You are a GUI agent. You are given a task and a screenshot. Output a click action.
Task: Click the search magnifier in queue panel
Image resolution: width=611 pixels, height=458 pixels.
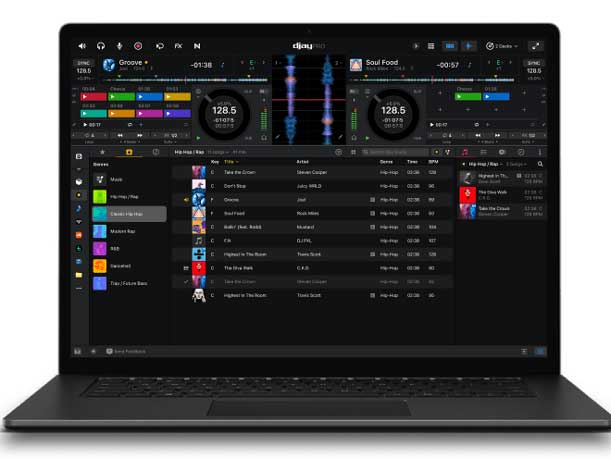pos(541,163)
